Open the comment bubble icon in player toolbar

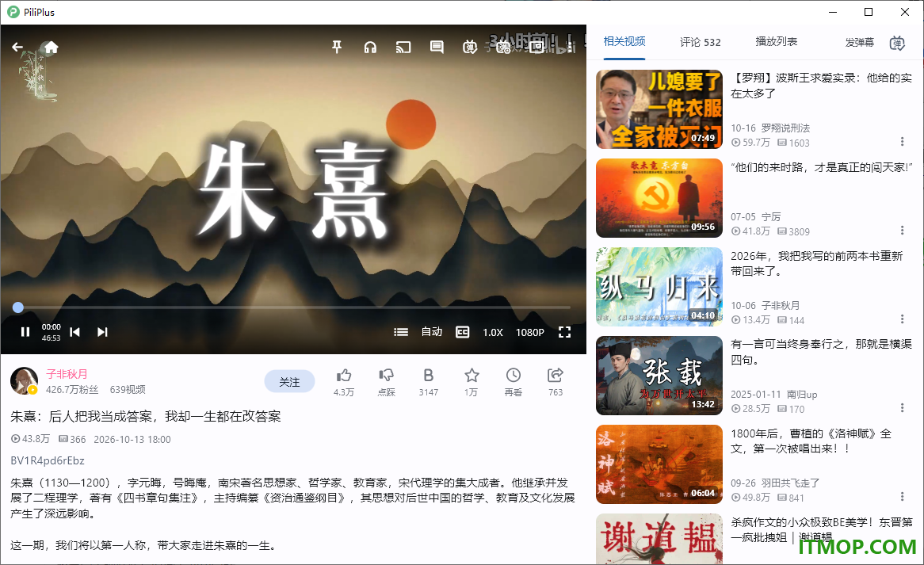click(x=437, y=47)
